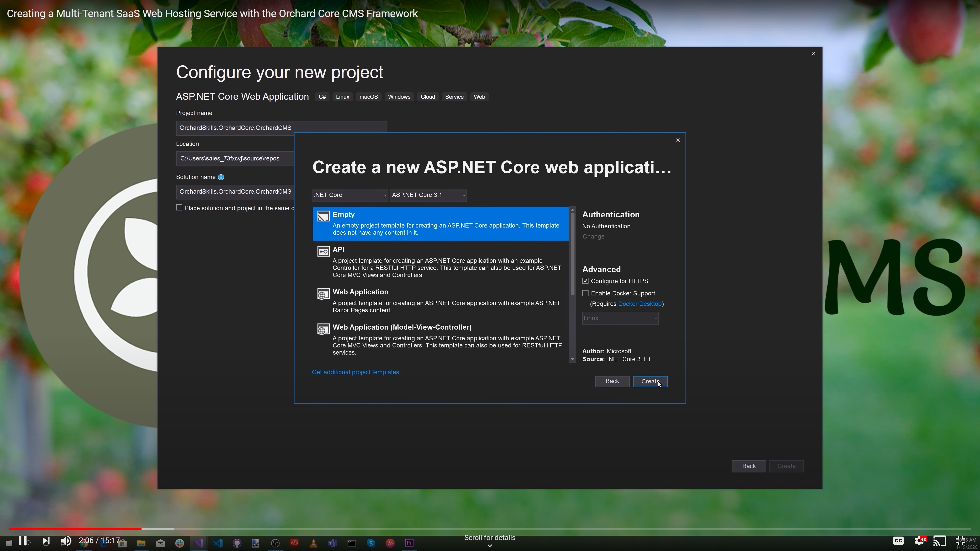Open Get additional project templates link
This screenshot has height=551, width=980.
click(x=355, y=372)
